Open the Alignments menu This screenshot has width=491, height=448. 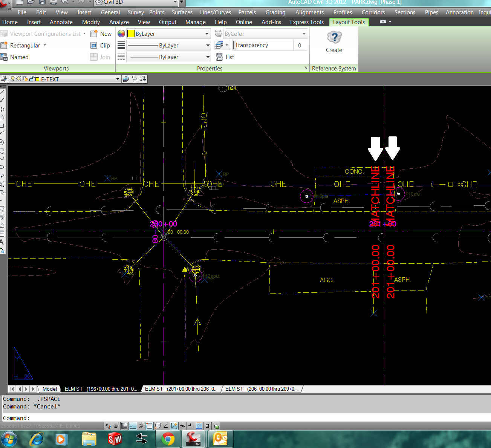[309, 12]
